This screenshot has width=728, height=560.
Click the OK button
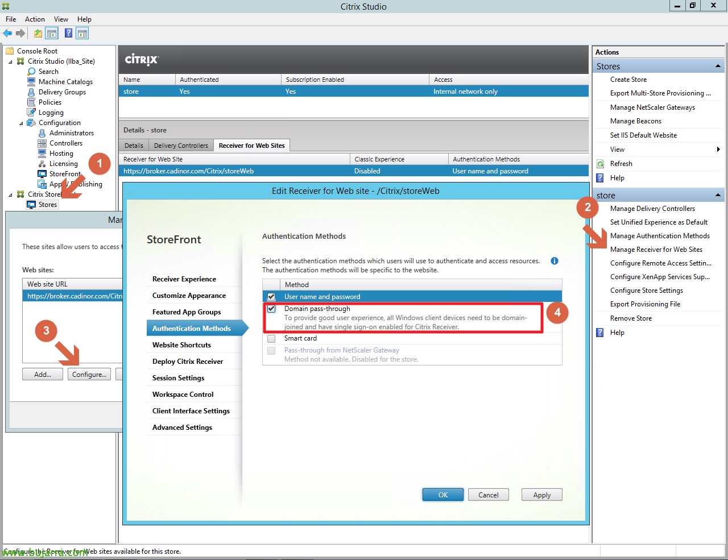pos(443,495)
